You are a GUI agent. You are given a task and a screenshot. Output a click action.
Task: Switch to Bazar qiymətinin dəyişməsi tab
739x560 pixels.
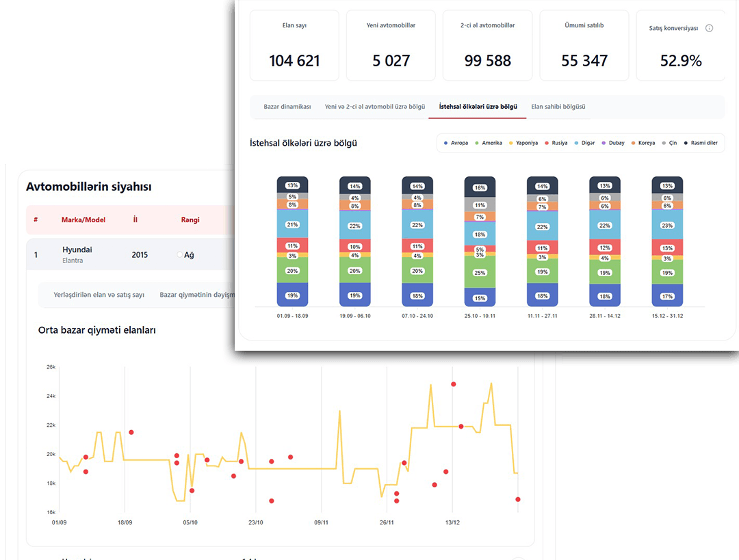pos(196,295)
